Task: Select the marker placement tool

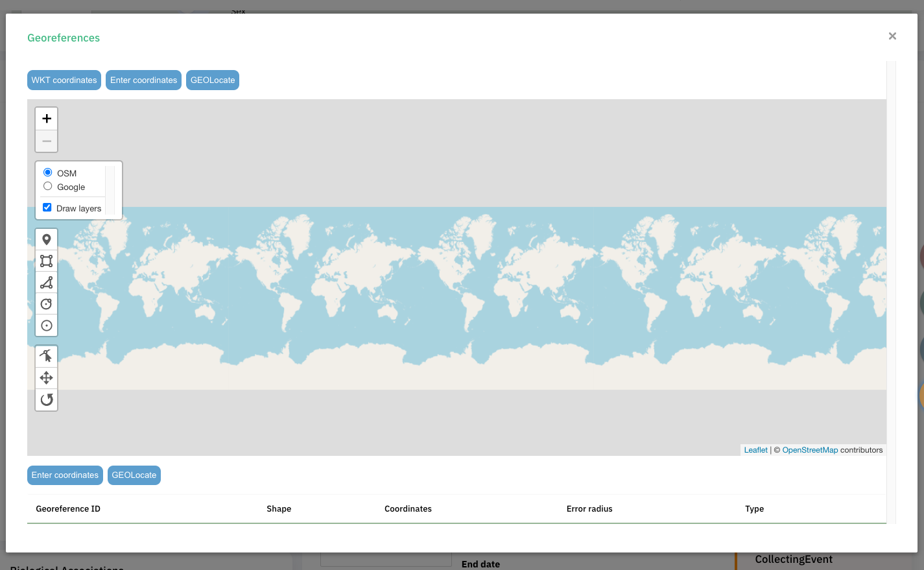Action: pos(46,239)
